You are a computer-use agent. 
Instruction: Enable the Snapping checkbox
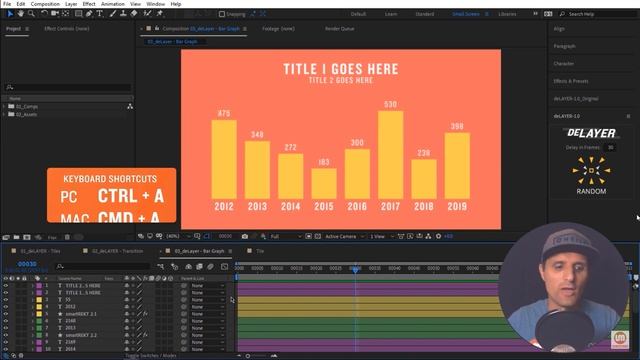point(222,14)
